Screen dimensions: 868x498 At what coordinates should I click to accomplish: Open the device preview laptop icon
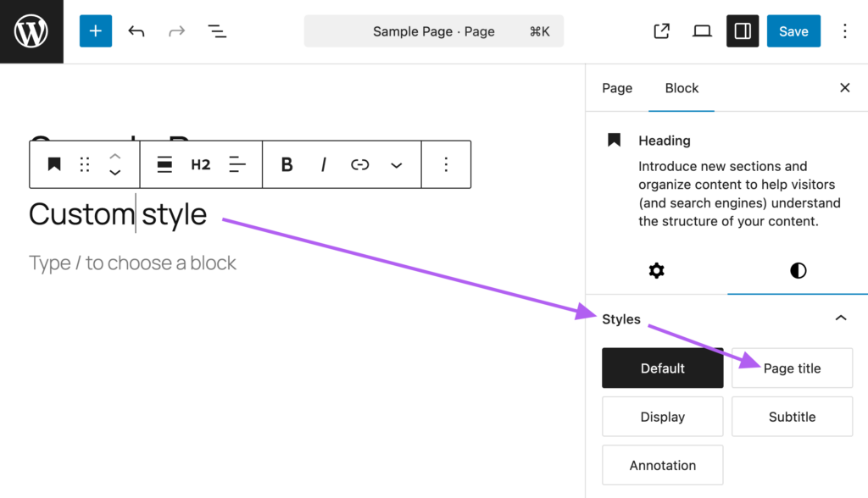tap(702, 31)
